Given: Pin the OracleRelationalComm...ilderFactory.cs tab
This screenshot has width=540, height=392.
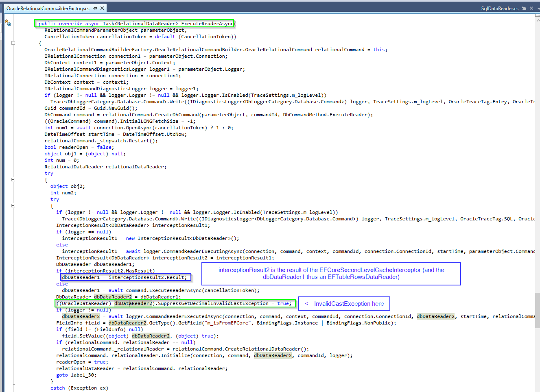Looking at the screenshot, I should (95, 7).
